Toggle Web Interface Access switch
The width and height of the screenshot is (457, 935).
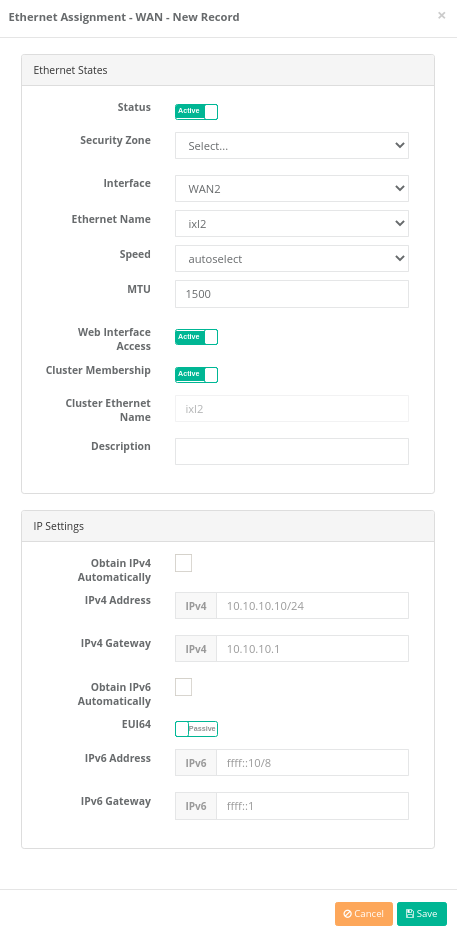[196, 337]
